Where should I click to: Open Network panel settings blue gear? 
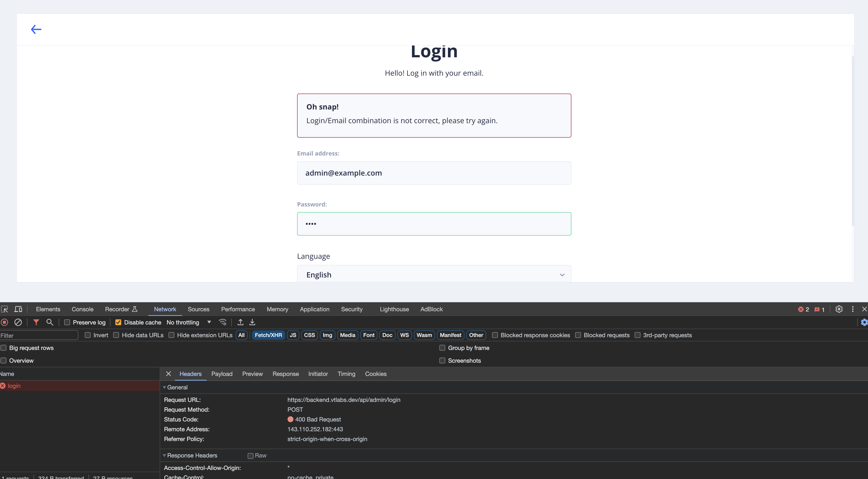(x=864, y=322)
